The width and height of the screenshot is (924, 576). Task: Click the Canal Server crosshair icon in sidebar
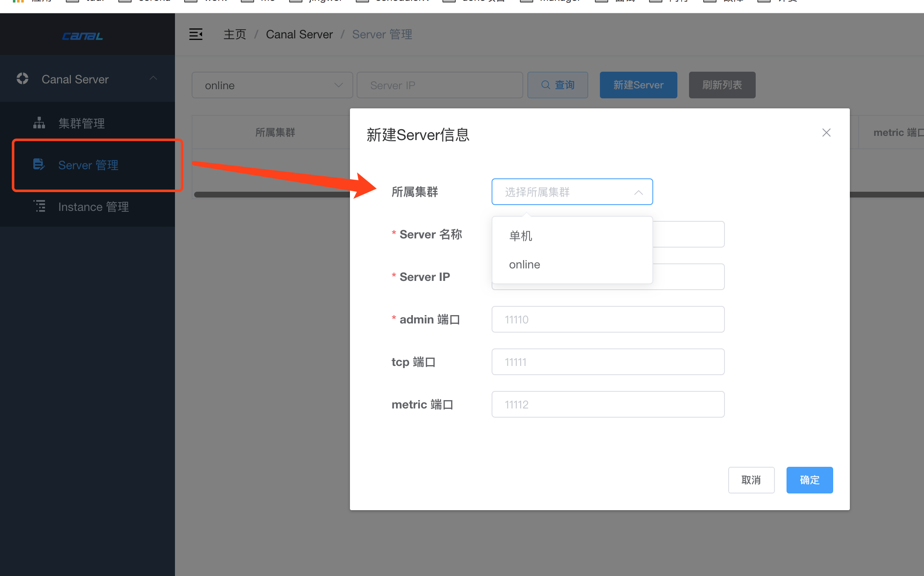22,78
